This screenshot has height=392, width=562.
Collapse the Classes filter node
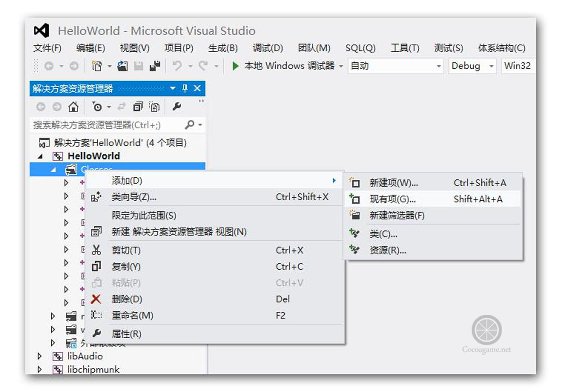pos(54,170)
